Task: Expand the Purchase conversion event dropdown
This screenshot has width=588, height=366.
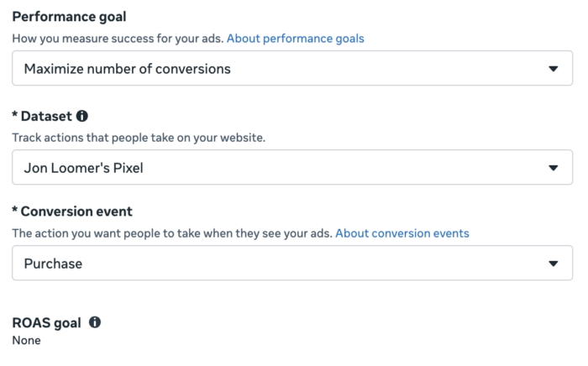Action: 292,263
